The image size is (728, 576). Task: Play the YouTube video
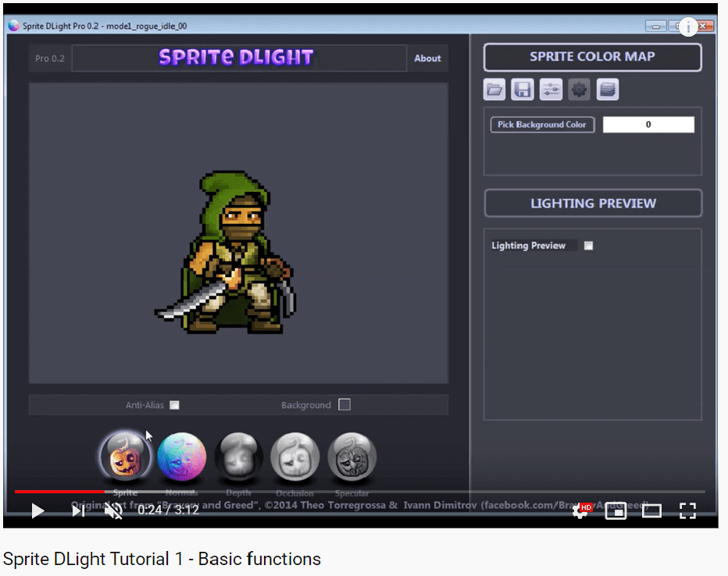coord(37,510)
